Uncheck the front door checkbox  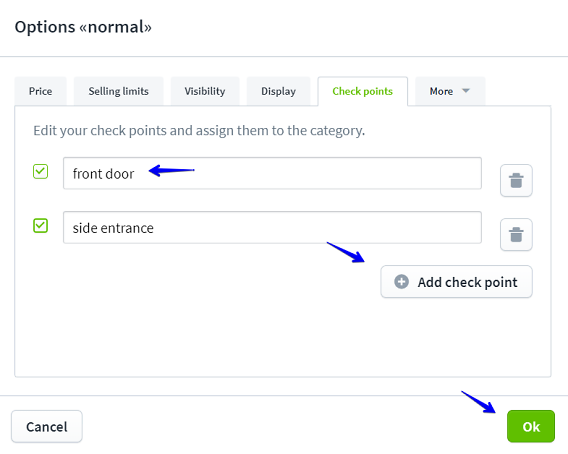coord(40,171)
